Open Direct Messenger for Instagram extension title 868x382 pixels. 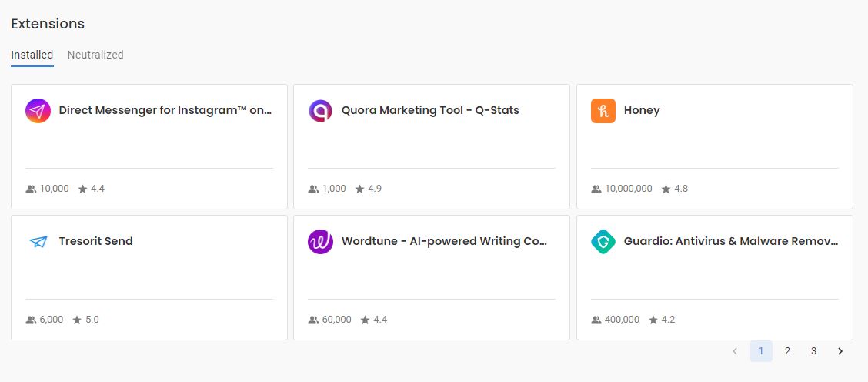165,110
